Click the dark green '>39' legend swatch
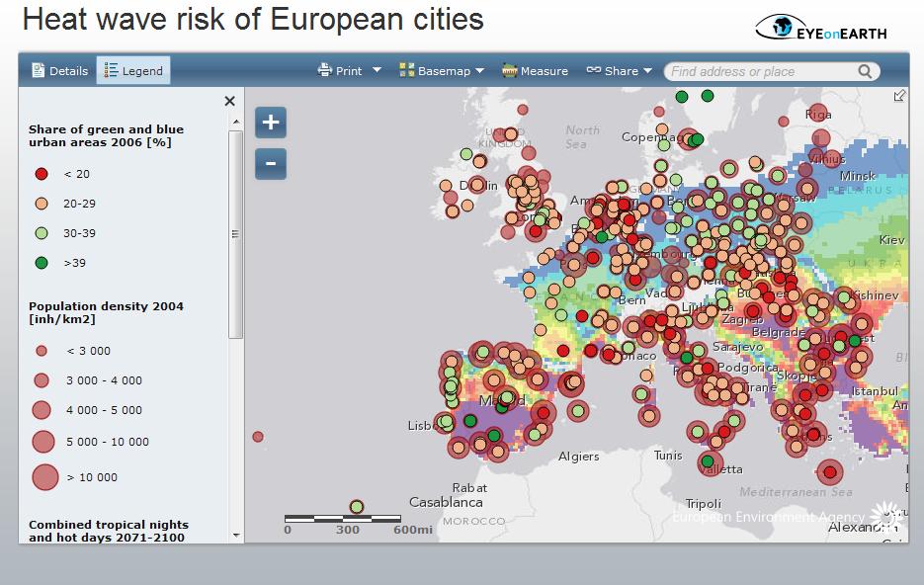The image size is (924, 585). pyautogui.click(x=42, y=263)
